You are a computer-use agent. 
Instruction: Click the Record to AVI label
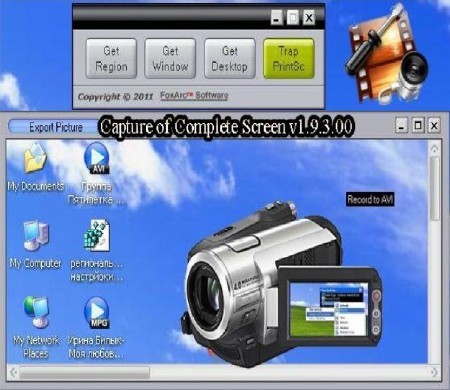click(x=370, y=199)
